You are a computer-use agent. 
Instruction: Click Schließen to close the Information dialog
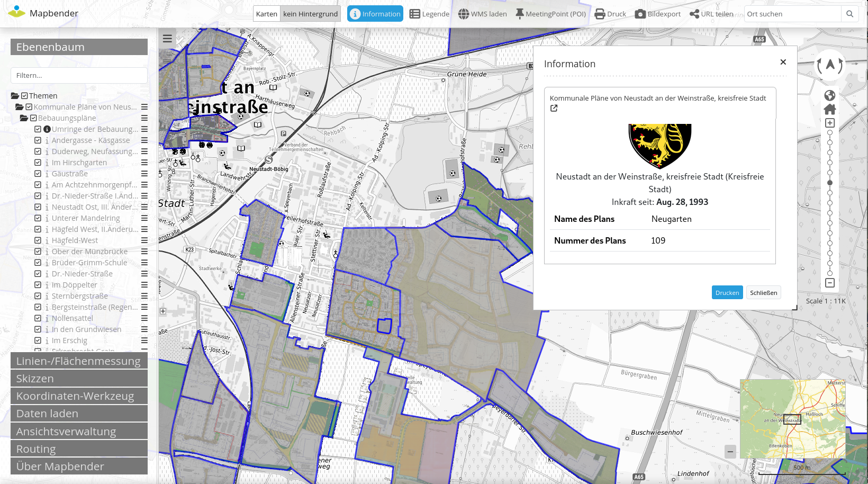pyautogui.click(x=763, y=292)
